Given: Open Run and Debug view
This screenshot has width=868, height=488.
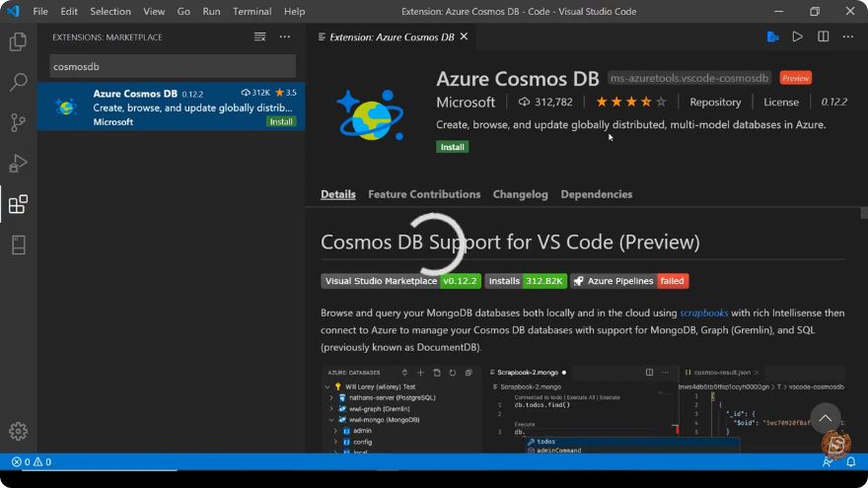Looking at the screenshot, I should (x=18, y=164).
